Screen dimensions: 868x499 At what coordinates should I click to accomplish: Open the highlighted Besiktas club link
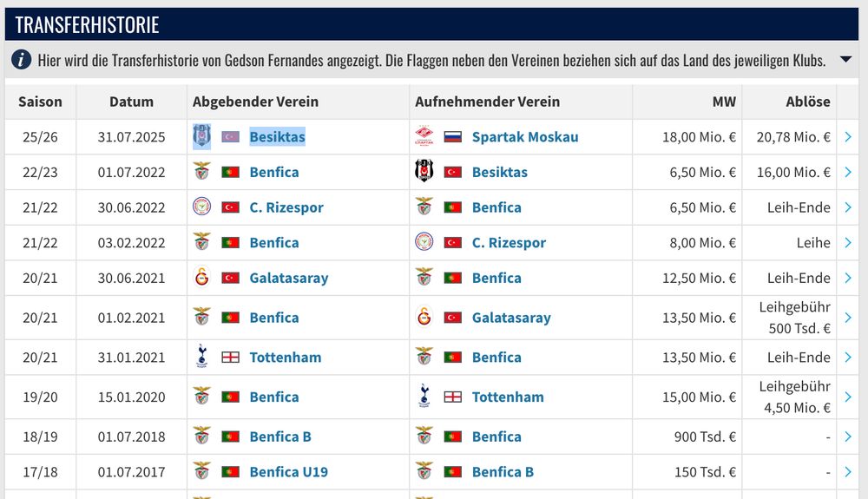277,136
